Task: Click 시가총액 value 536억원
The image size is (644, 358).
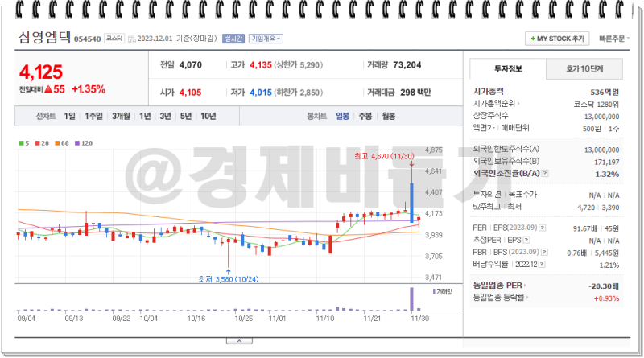Action: [x=605, y=93]
